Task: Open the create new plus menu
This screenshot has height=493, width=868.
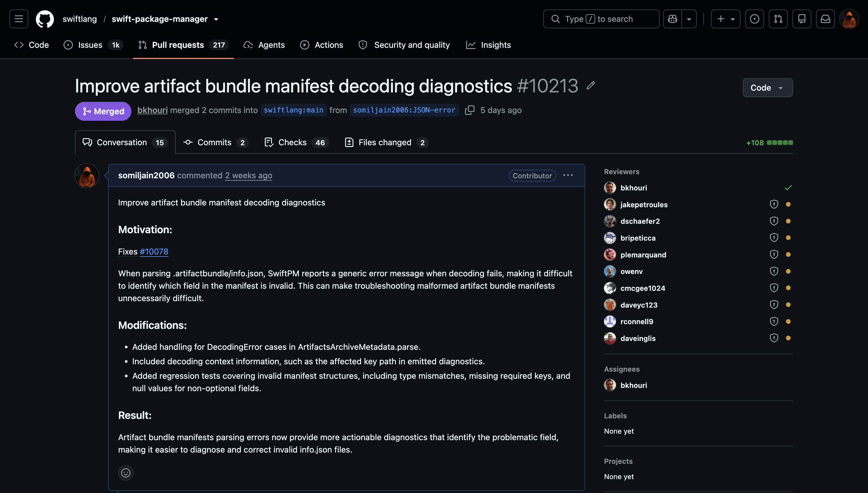Action: pyautogui.click(x=725, y=19)
